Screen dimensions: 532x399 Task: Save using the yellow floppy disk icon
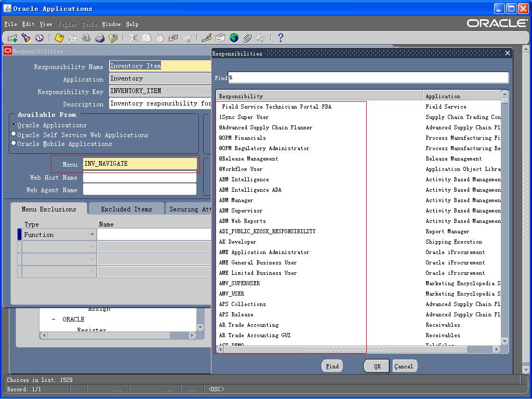point(59,37)
